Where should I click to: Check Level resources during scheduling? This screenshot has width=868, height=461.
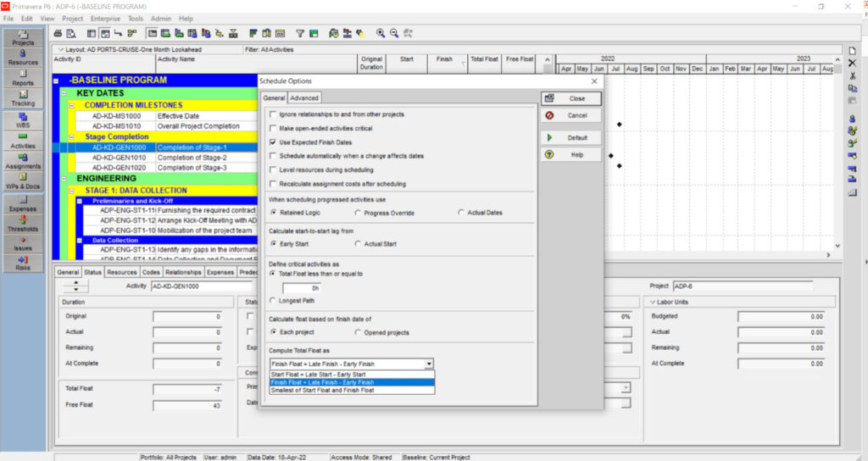[272, 169]
